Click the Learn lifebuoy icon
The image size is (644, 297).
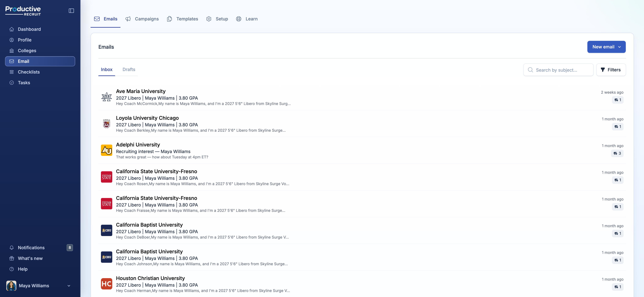[239, 19]
